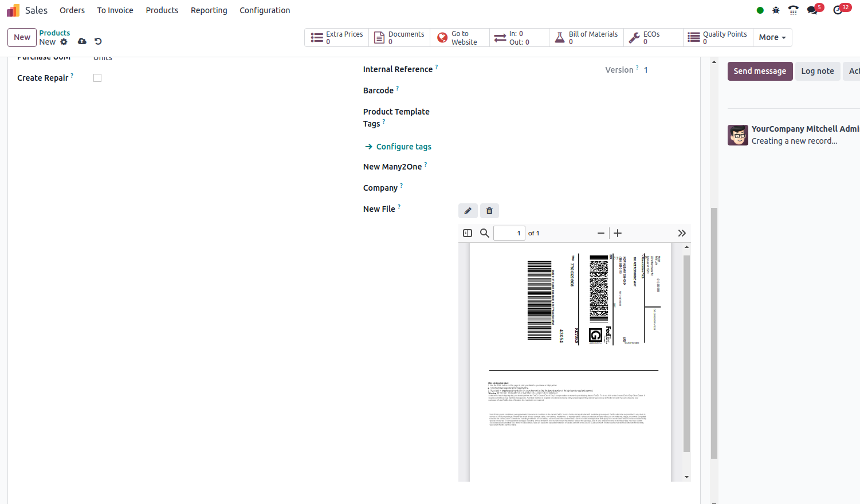Edit New File with the pencil button

(x=468, y=211)
